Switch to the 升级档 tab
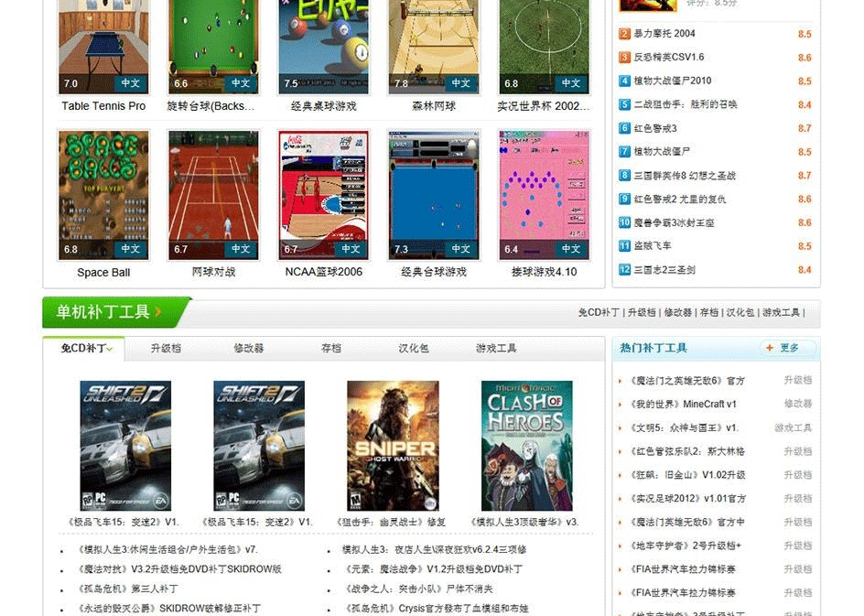This screenshot has height=616, width=864. tap(166, 348)
